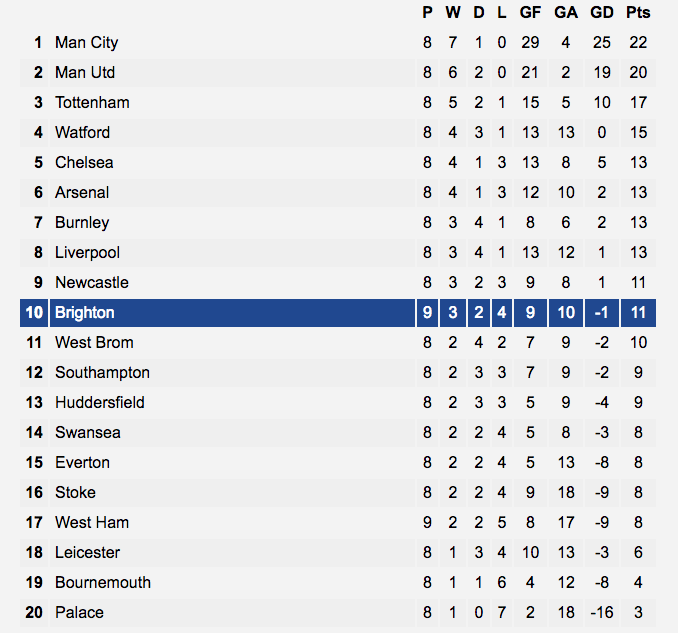Click the Pts column header
The height and width of the screenshot is (633, 678).
coord(638,13)
